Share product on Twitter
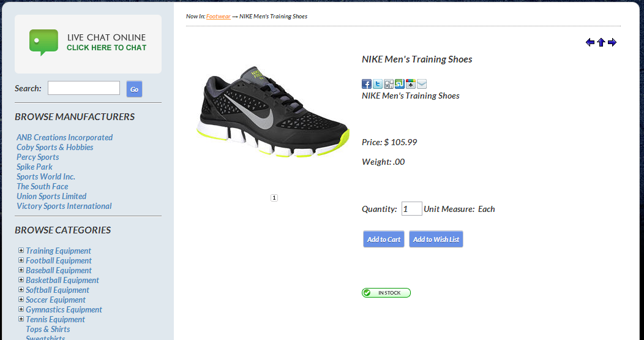The image size is (644, 340). (x=378, y=84)
